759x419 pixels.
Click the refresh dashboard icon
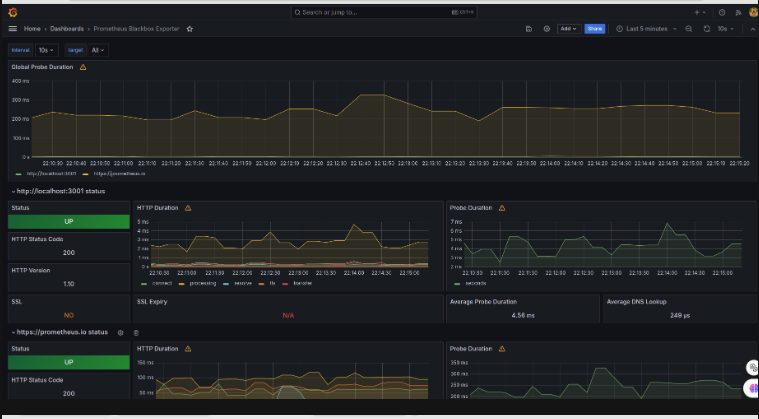[x=707, y=29]
